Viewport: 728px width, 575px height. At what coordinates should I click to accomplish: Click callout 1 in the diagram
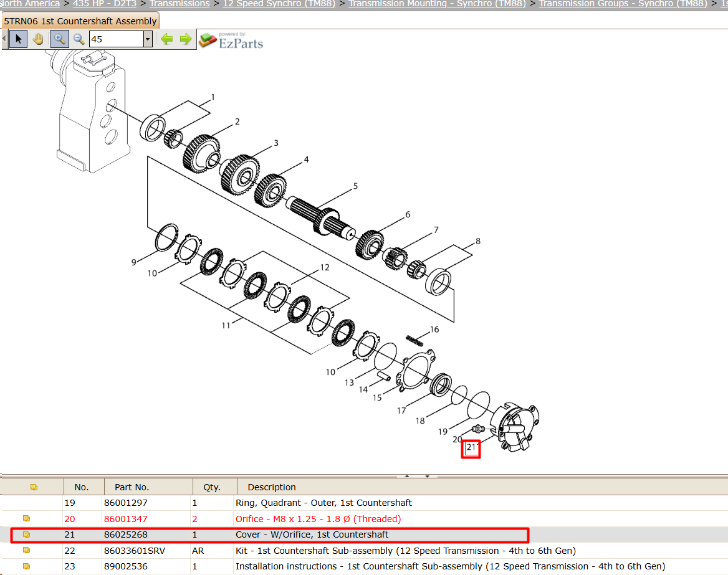(x=213, y=97)
